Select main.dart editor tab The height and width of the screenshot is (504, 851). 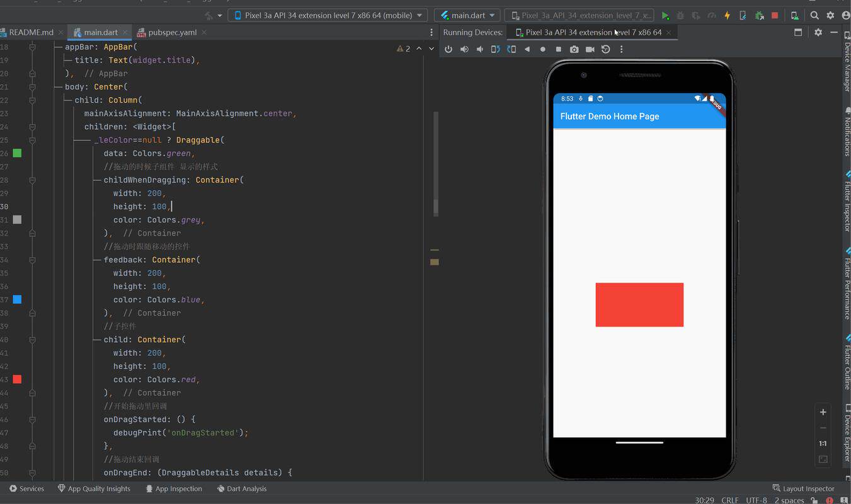pyautogui.click(x=100, y=32)
